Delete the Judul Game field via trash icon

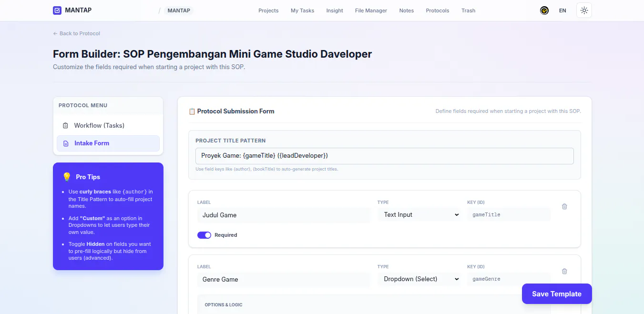[x=564, y=206]
